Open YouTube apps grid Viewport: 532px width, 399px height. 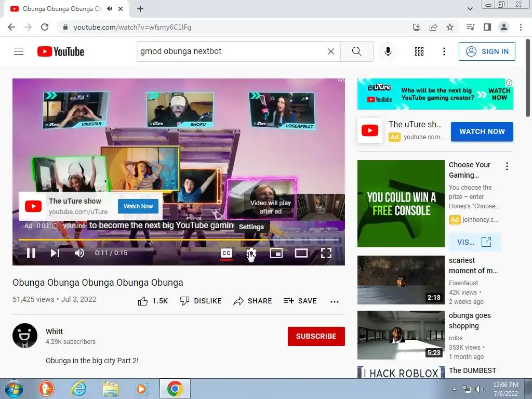(x=419, y=51)
